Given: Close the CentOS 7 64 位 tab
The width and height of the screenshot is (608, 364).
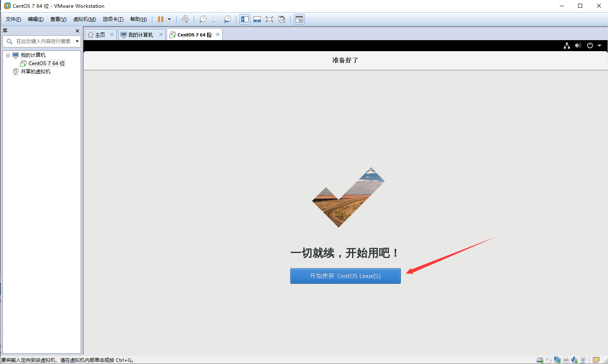Looking at the screenshot, I should point(218,34).
